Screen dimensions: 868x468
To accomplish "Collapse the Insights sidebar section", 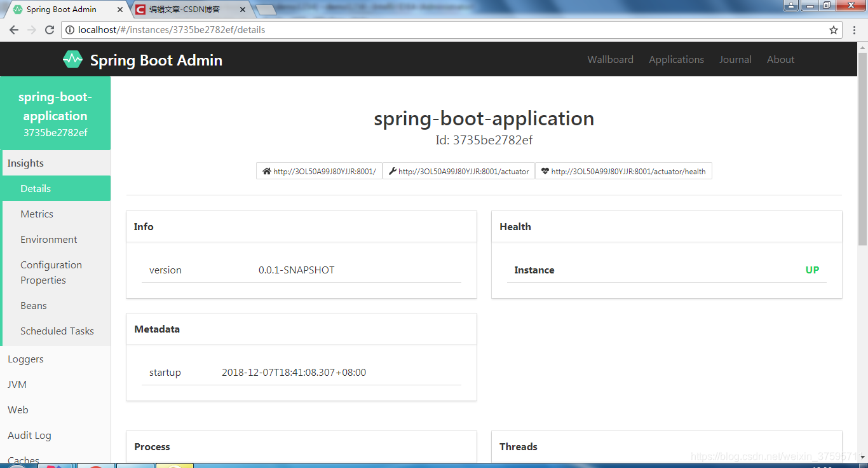I will [x=55, y=163].
